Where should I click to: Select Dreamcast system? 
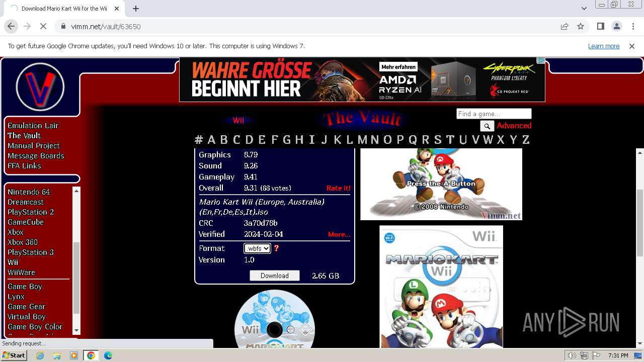point(26,202)
